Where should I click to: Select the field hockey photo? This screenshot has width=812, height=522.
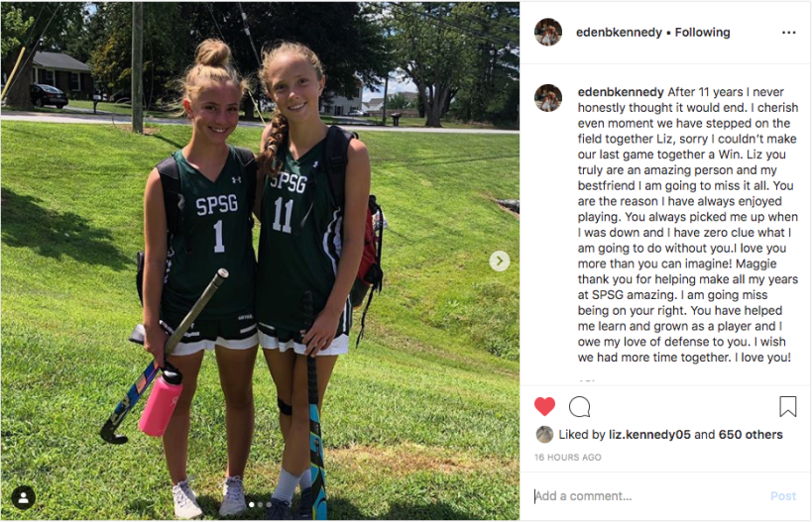(260, 261)
